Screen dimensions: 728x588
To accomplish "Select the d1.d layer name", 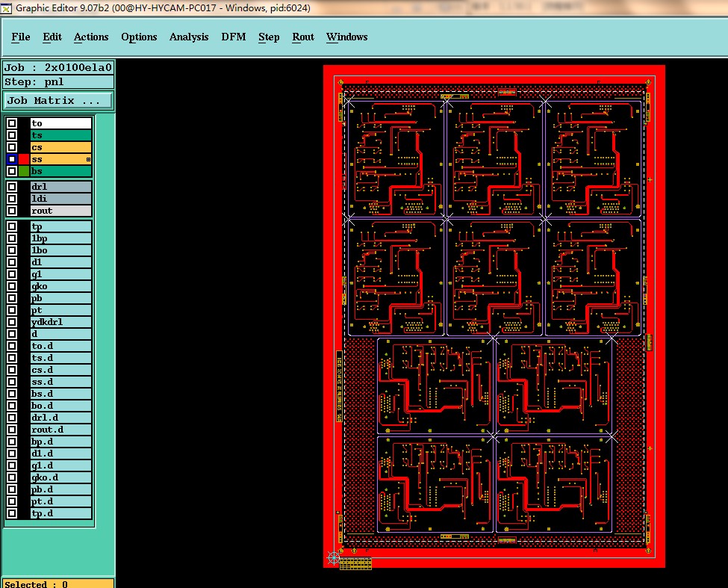I will pos(60,454).
